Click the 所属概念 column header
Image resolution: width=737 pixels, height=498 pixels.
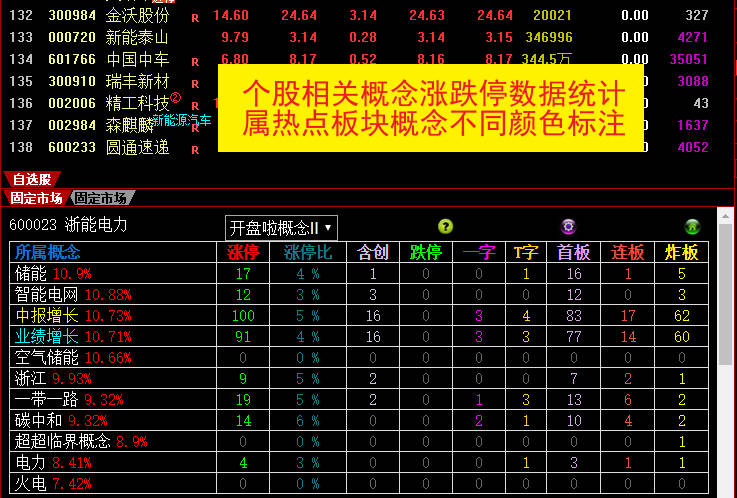click(48, 252)
